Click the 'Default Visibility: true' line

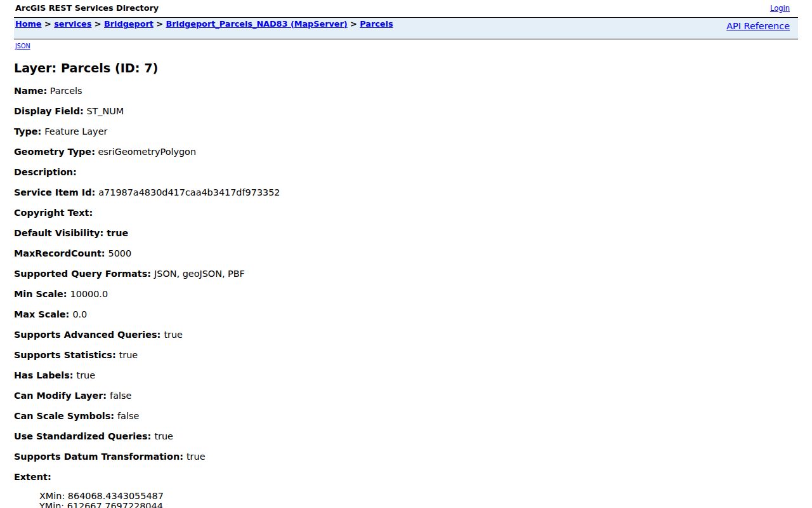click(x=71, y=233)
